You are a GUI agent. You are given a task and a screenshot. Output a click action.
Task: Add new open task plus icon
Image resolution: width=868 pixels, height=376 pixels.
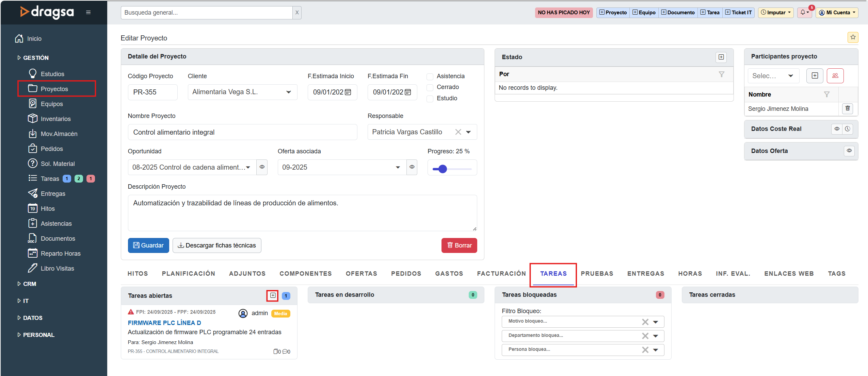(273, 295)
